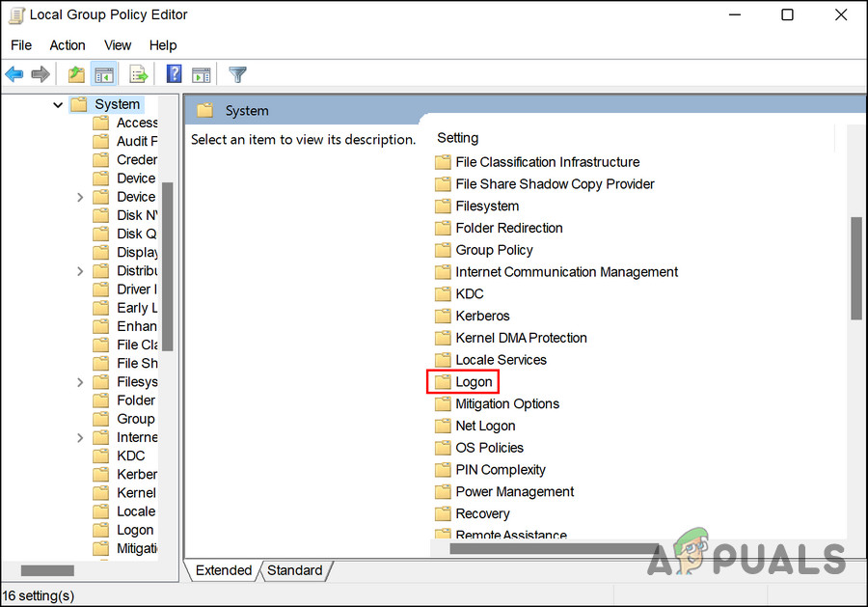The image size is (868, 607).
Task: Click the Kerberos folder icon in settings list
Action: pos(443,317)
